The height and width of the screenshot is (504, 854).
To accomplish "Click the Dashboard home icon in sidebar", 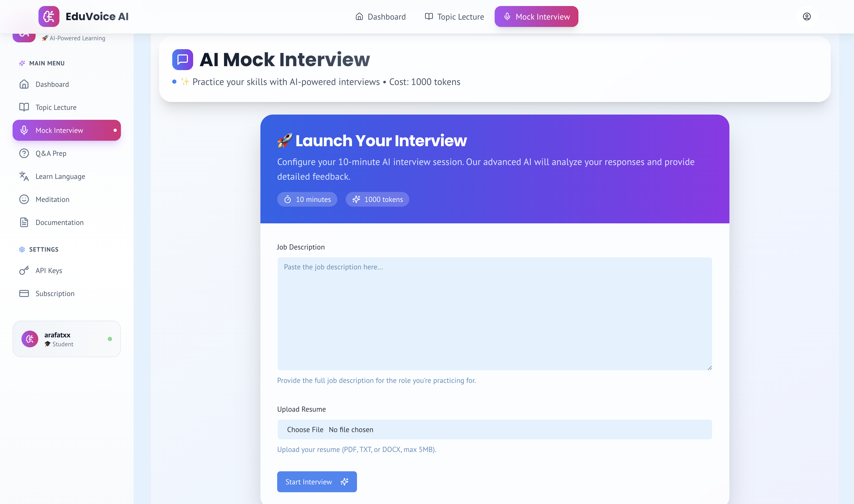I will [24, 84].
